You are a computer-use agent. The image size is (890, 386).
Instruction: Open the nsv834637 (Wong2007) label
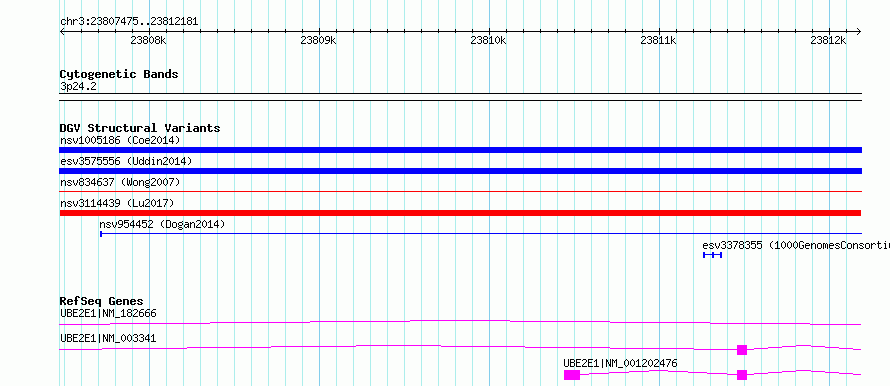pyautogui.click(x=120, y=182)
